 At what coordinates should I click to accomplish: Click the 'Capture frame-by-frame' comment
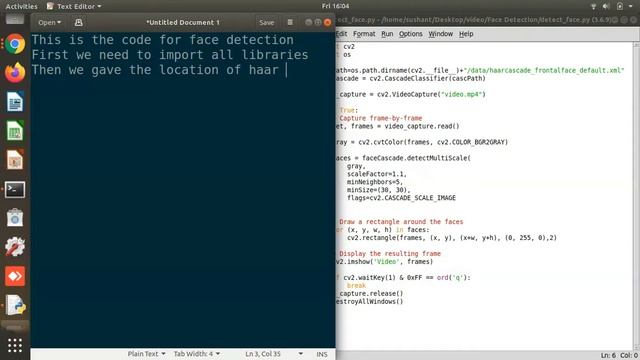tap(380, 118)
